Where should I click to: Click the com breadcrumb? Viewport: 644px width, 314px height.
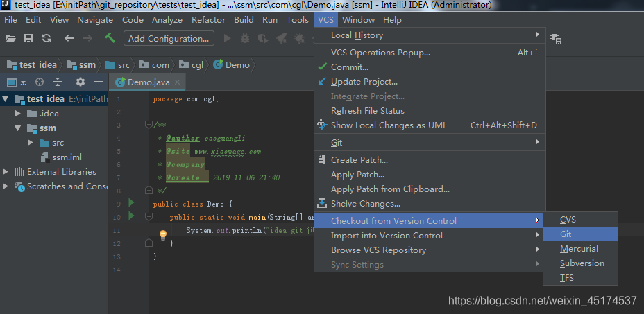(x=155, y=65)
